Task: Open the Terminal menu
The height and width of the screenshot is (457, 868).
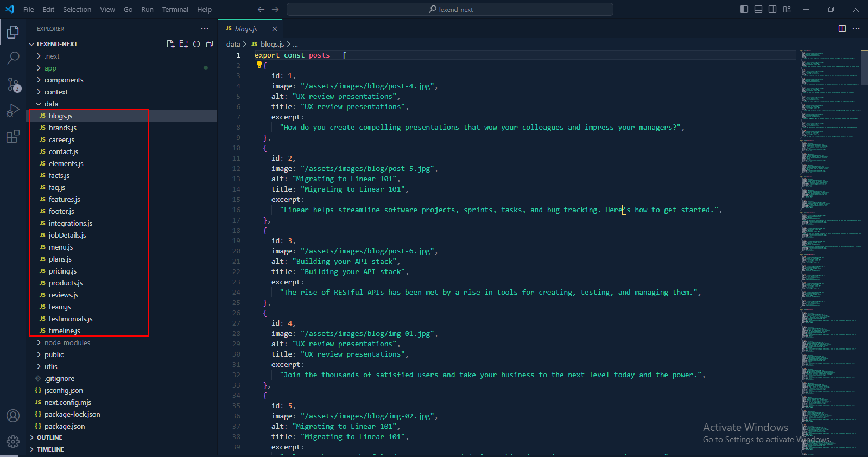Action: tap(175, 9)
